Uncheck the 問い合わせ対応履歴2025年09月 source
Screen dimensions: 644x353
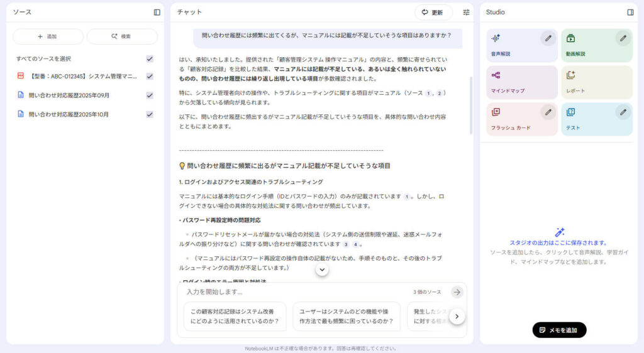pyautogui.click(x=150, y=95)
